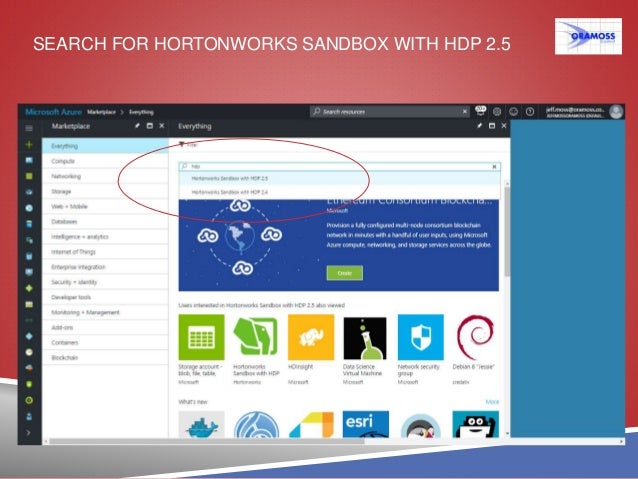Viewport: 638px width, 479px height.
Task: Click the green plus New resource icon
Action: click(x=29, y=144)
